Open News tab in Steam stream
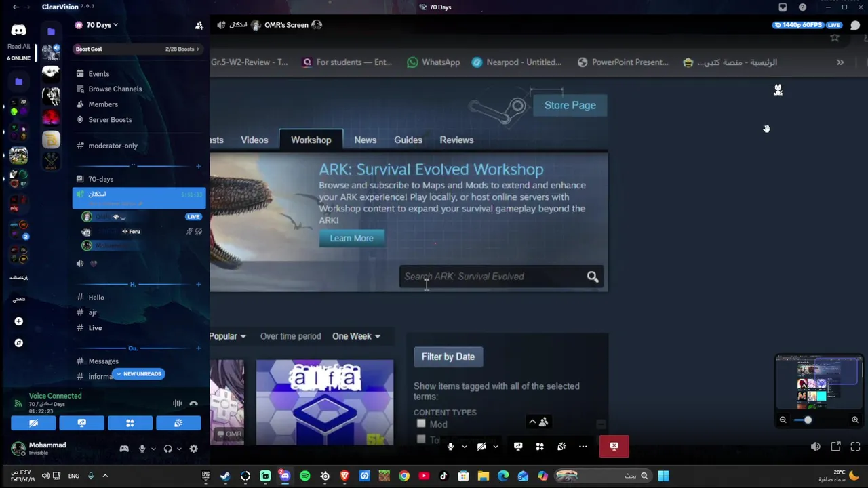Viewport: 868px width, 488px height. pyautogui.click(x=365, y=140)
